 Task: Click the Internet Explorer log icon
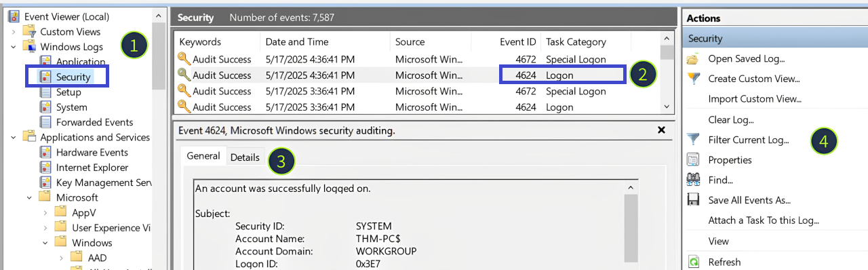45,167
